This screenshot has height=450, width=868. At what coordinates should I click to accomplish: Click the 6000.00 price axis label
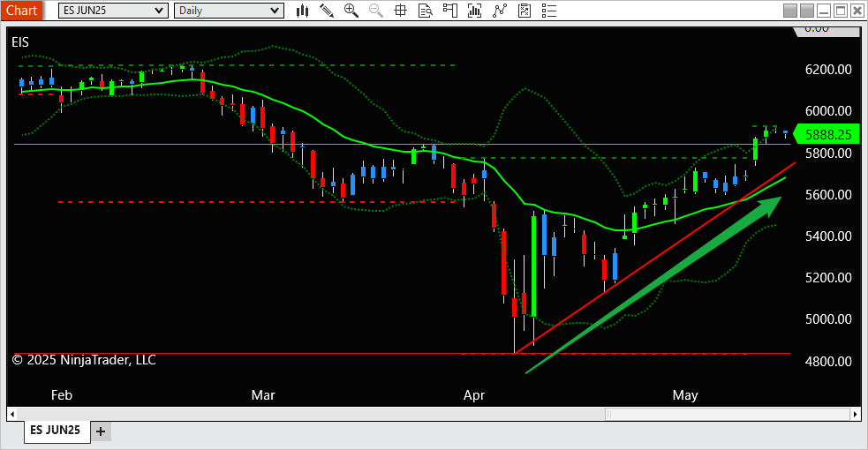tap(828, 111)
